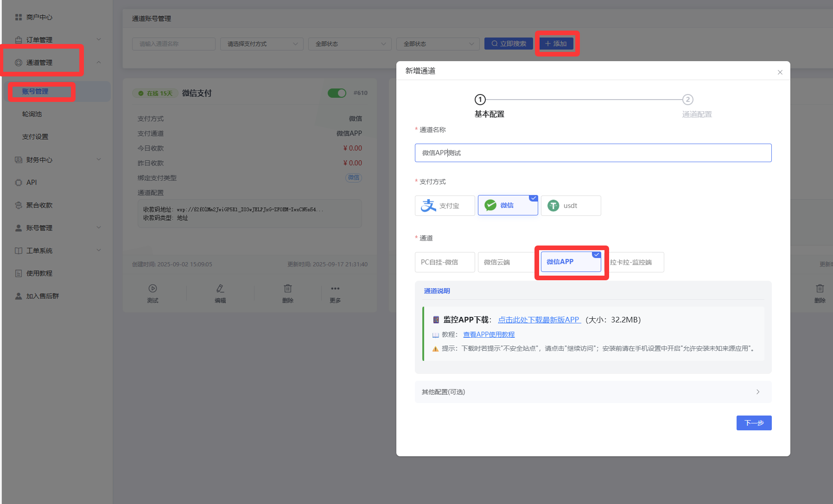
Task: Click the 通道名称 input field
Action: coord(593,153)
